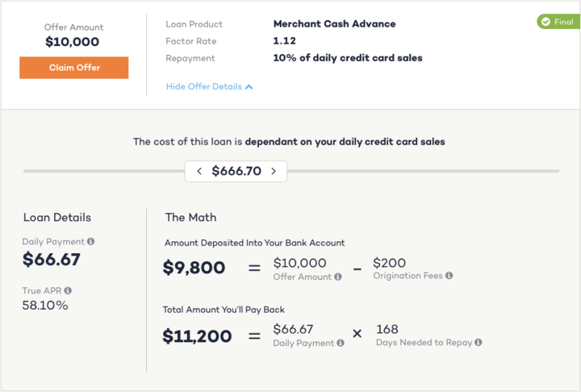This screenshot has height=392, width=581.
Task: Click the Merchant Cash Advance product name
Action: (x=334, y=23)
